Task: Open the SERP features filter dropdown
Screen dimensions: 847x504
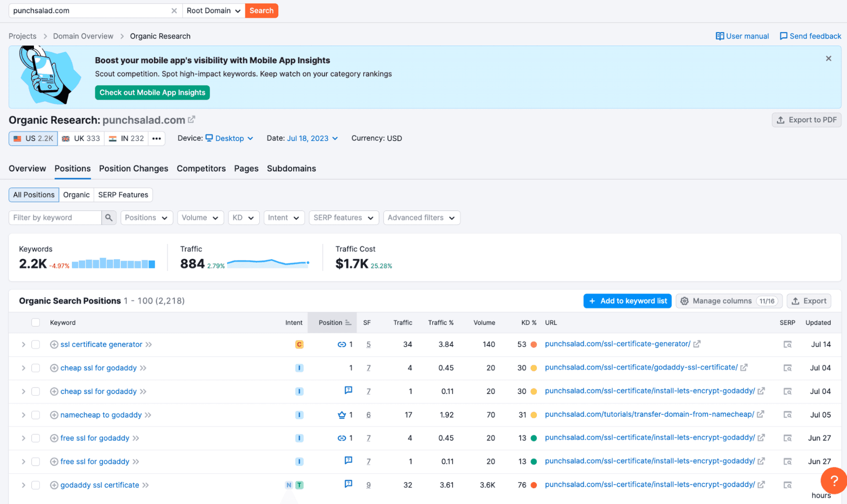Action: point(344,217)
